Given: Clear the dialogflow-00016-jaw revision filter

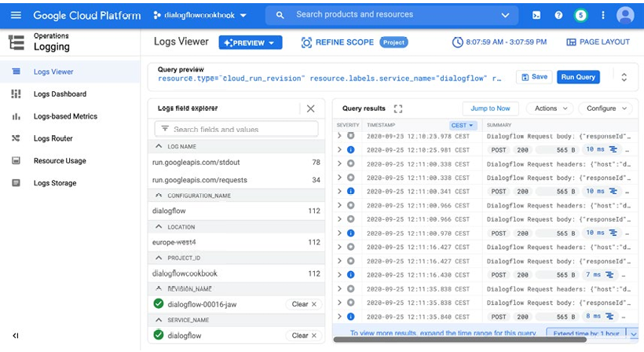Looking at the screenshot, I should pyautogui.click(x=304, y=304).
